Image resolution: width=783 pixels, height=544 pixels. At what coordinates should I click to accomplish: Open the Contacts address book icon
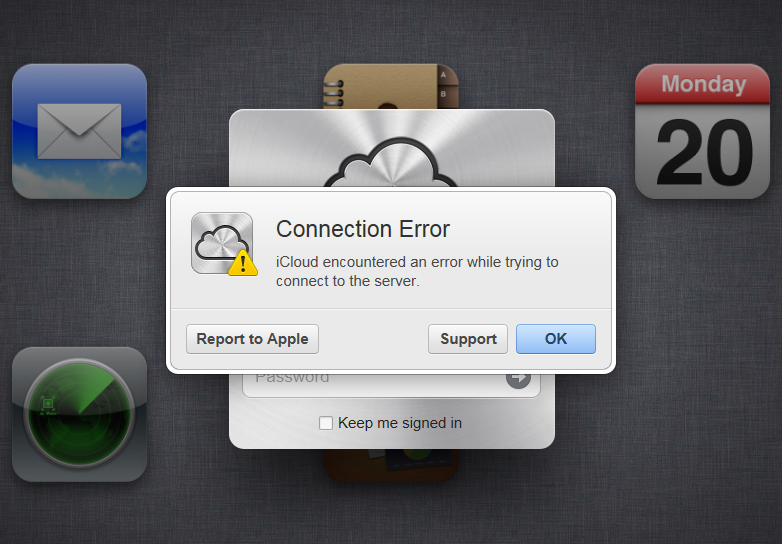pos(391,86)
